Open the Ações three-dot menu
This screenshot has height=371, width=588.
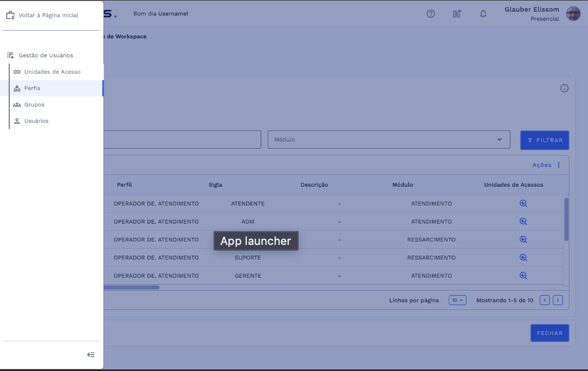pyautogui.click(x=558, y=165)
